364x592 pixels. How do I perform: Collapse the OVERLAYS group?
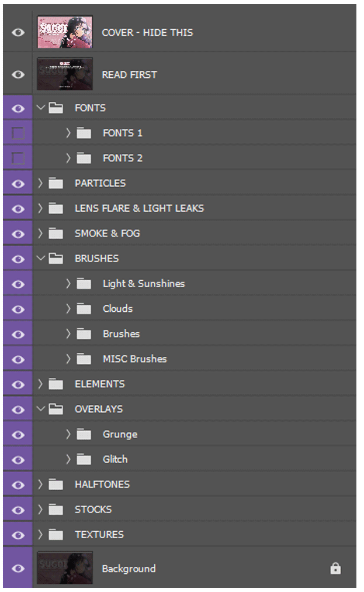[x=41, y=408]
